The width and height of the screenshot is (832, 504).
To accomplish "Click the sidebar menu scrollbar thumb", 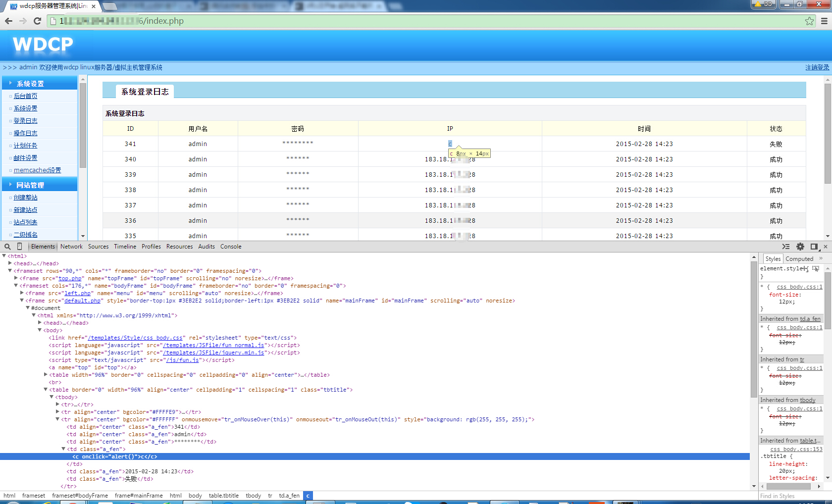I will point(83,125).
